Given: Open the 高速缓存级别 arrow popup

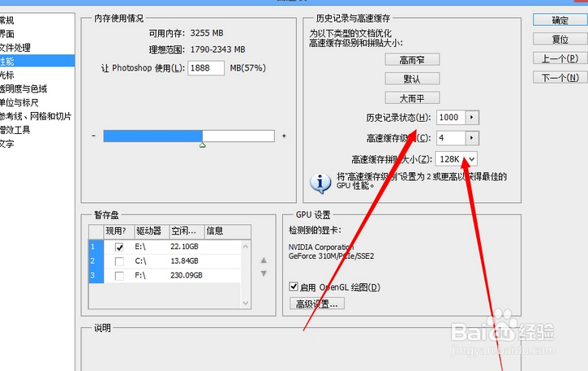Looking at the screenshot, I should (472, 138).
